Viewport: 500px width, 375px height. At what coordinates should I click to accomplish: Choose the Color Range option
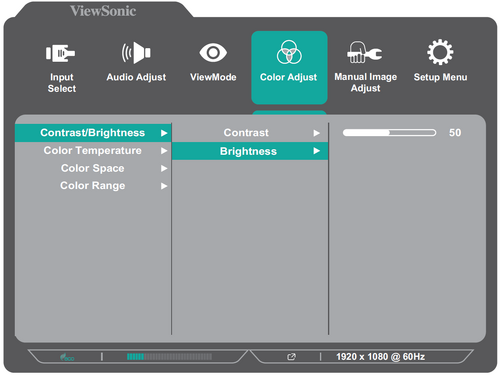(93, 185)
